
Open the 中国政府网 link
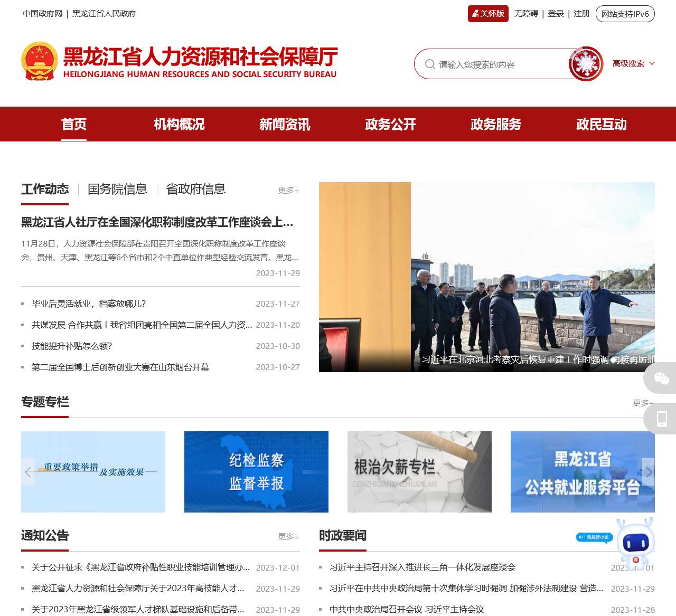42,14
